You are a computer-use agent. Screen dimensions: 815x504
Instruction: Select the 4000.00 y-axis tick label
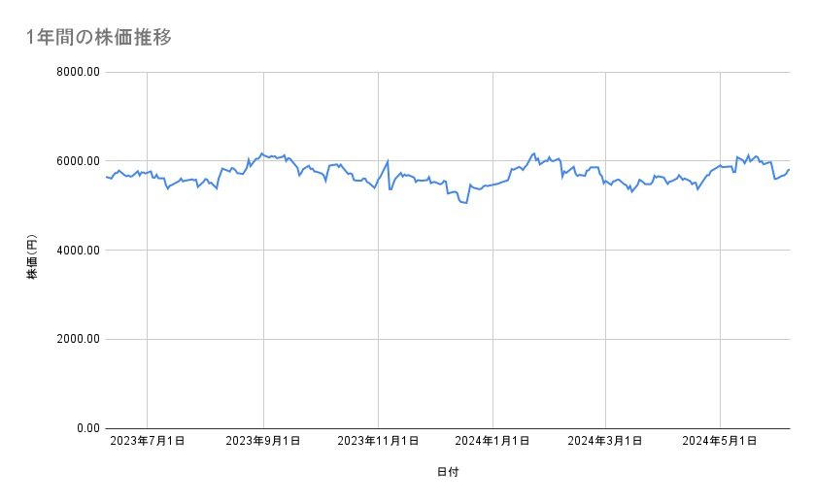click(x=75, y=251)
